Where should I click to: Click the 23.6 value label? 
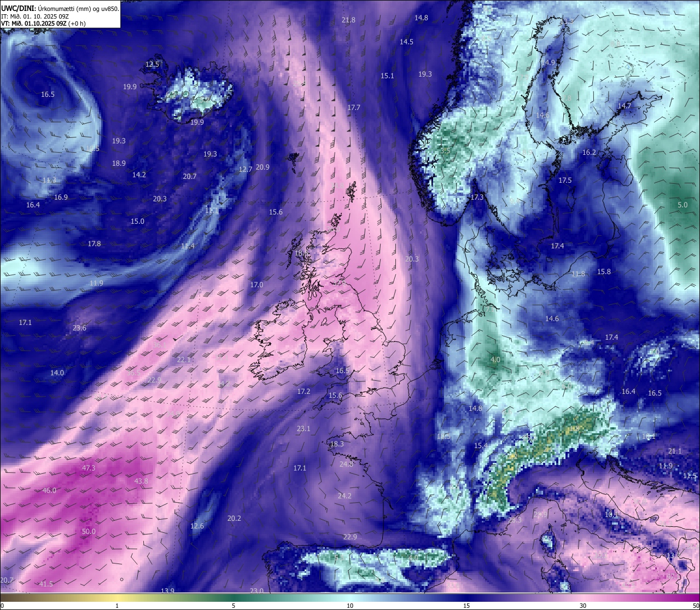[79, 328]
